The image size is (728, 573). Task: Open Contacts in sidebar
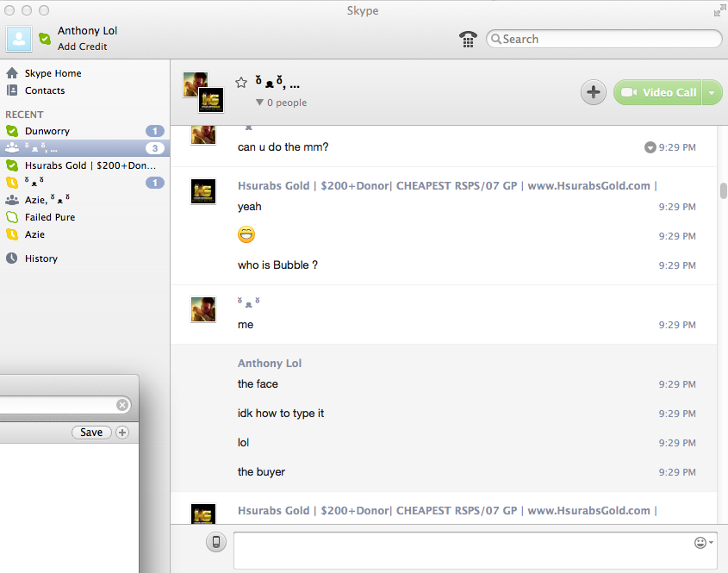tap(45, 90)
